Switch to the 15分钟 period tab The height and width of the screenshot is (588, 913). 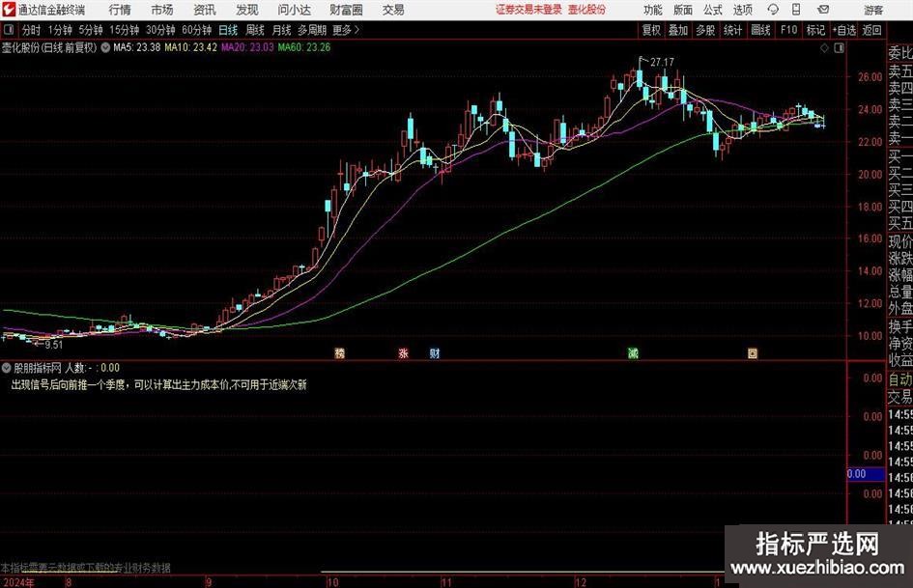tap(124, 30)
